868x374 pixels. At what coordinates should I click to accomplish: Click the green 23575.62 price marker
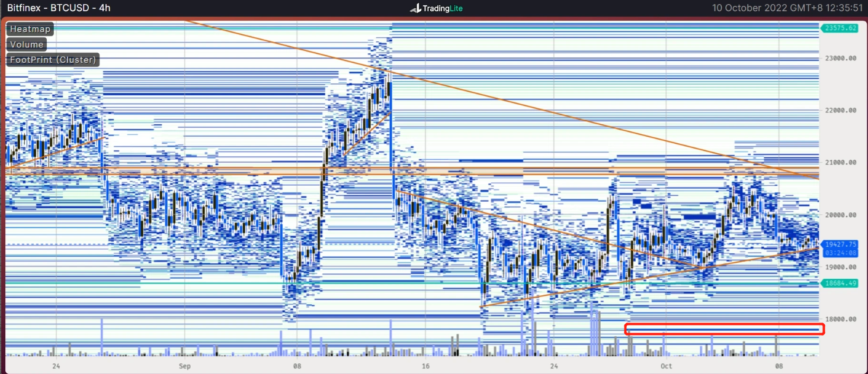click(839, 28)
